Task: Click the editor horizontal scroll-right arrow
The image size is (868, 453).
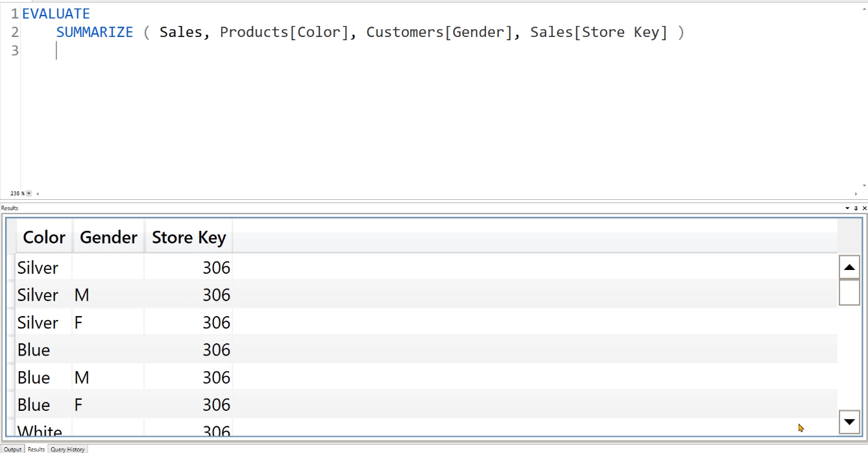Action: [x=856, y=193]
